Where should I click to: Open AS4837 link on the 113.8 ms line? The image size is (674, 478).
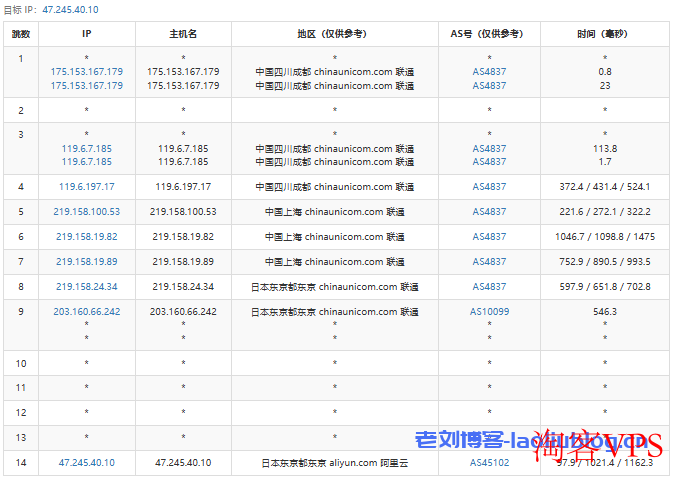pyautogui.click(x=489, y=148)
